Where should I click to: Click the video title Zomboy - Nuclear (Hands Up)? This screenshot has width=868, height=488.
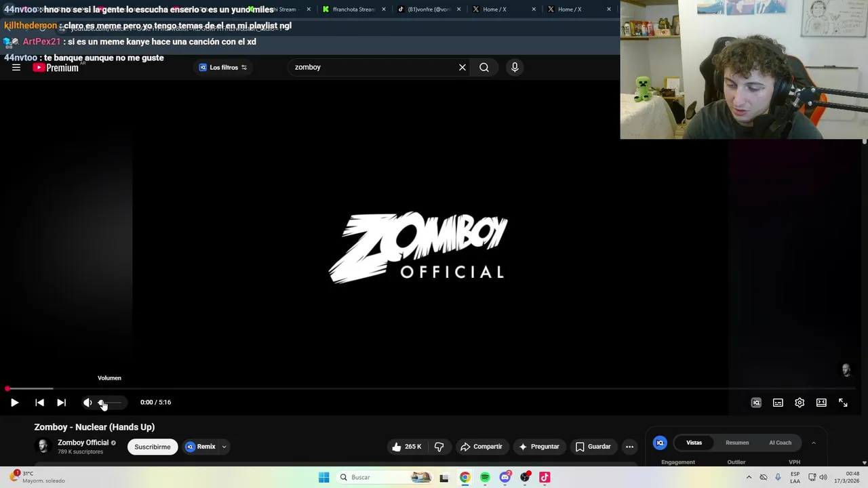[94, 427]
